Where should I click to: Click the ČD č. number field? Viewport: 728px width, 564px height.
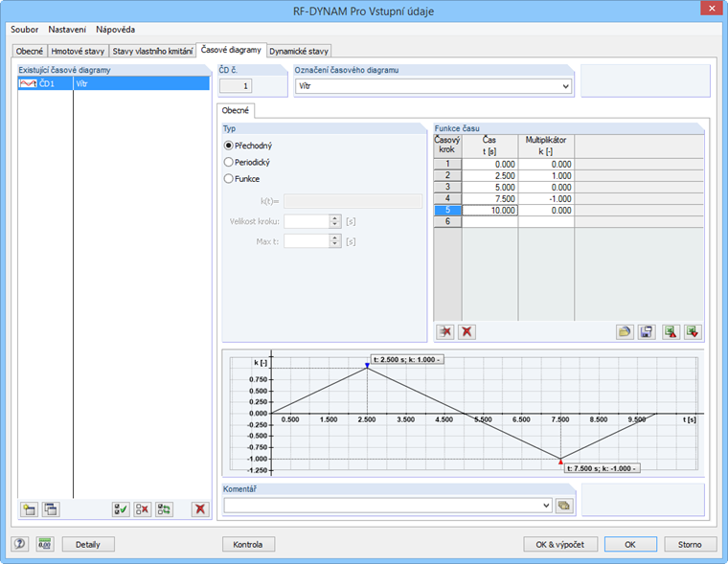tap(236, 86)
